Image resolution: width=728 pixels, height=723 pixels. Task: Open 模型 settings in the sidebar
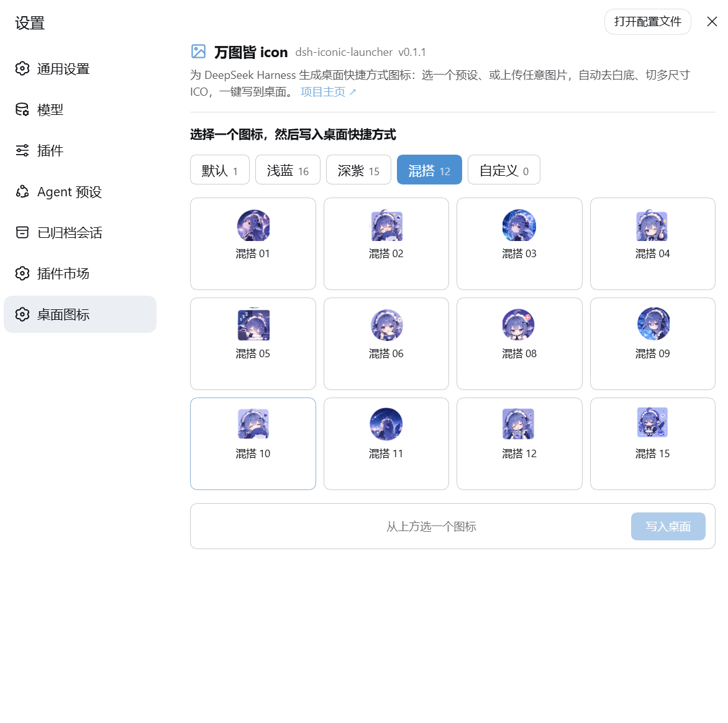click(x=80, y=109)
